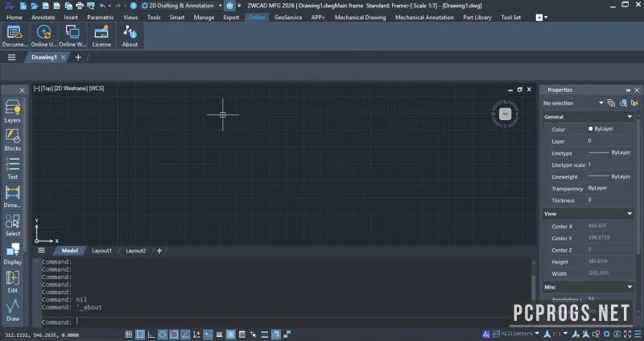Toggle Grid display in status bar
The height and width of the screenshot is (341, 644).
[140, 335]
